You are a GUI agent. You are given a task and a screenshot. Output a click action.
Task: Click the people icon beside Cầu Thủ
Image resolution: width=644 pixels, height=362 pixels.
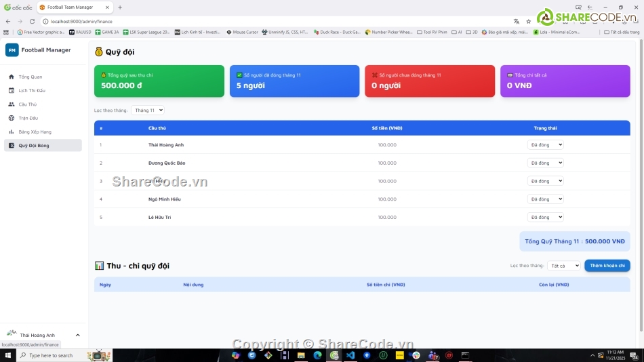coord(12,104)
